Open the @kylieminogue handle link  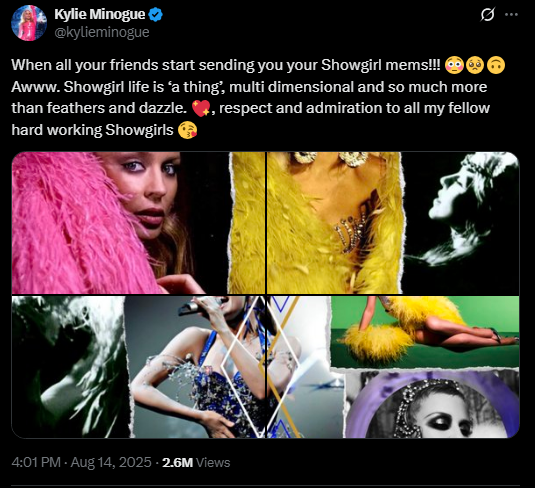(102, 32)
